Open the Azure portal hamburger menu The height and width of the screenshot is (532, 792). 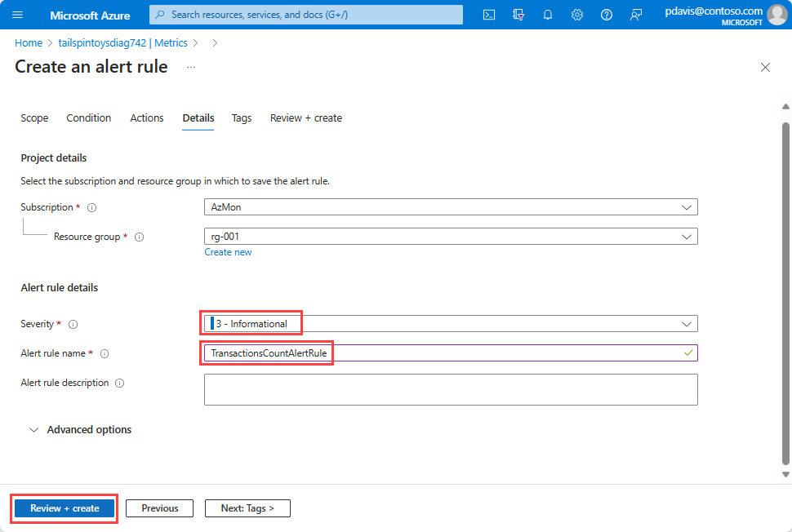[18, 16]
